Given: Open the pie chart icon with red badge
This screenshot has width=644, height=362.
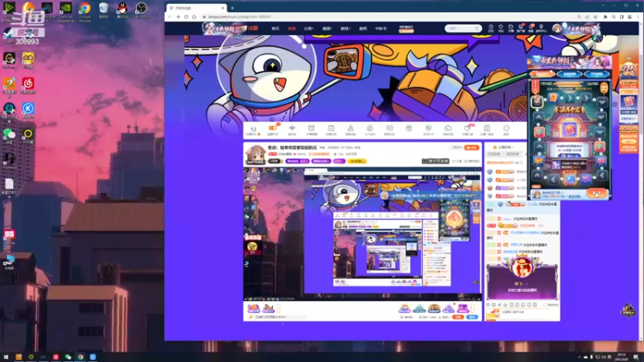Looking at the screenshot, I should coord(468,128).
